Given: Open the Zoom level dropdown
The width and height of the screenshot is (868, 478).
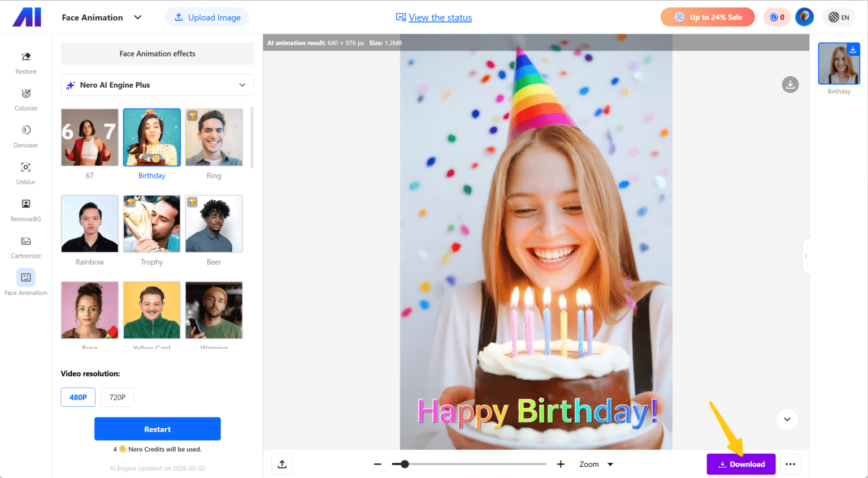Looking at the screenshot, I should tap(596, 464).
